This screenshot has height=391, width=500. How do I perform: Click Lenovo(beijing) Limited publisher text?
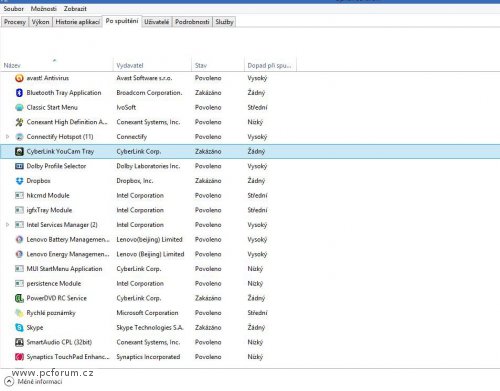tap(149, 239)
